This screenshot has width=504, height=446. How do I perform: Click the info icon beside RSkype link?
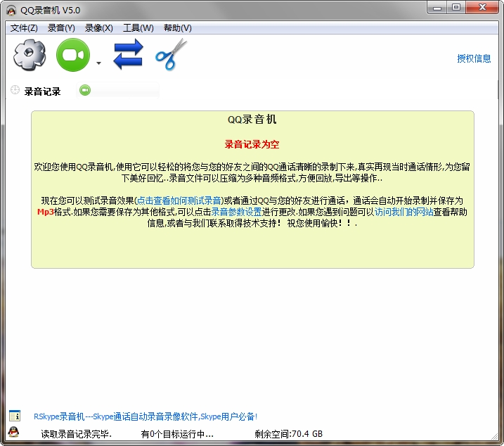point(15,416)
